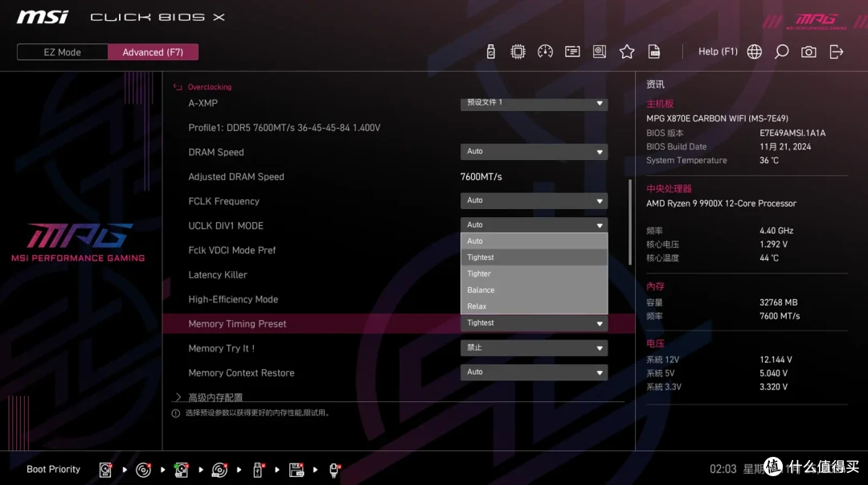The height and width of the screenshot is (485, 868).
Task: Select the Memory Timing Preset row label
Action: click(237, 323)
